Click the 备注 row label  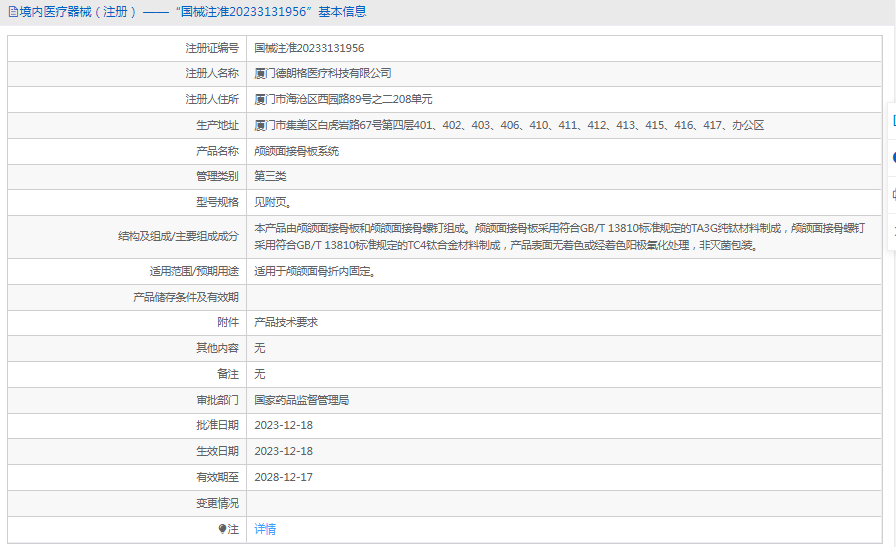click(228, 374)
